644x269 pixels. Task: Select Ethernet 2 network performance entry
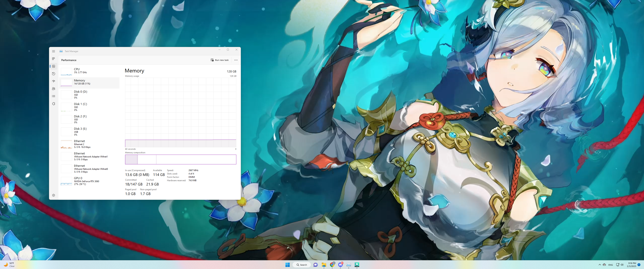(x=89, y=144)
